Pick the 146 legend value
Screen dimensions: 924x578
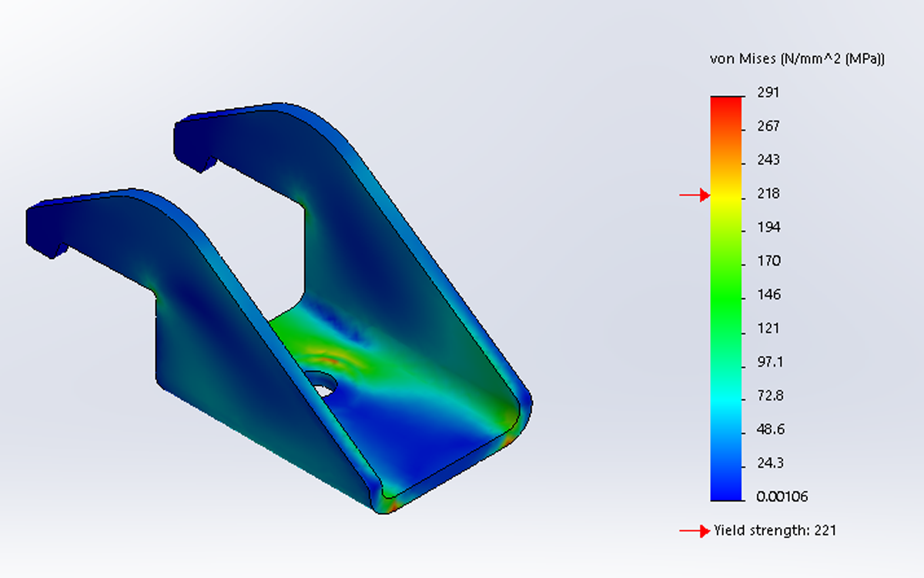click(768, 294)
